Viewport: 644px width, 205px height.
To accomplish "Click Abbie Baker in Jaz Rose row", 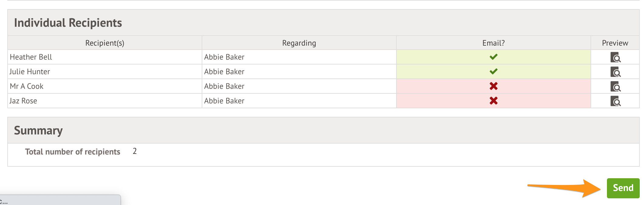I will pyautogui.click(x=224, y=101).
